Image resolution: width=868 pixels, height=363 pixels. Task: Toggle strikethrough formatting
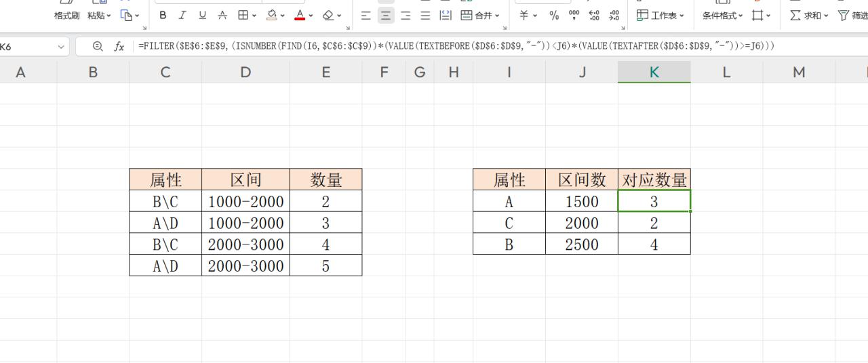pos(222,15)
